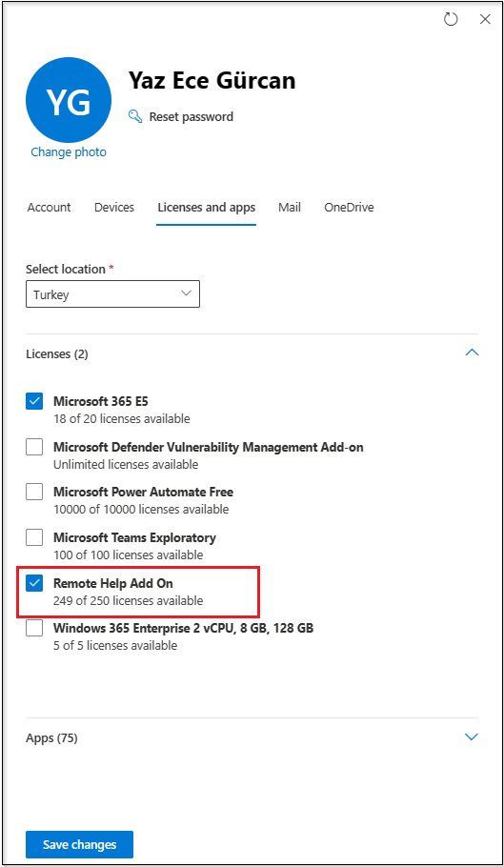Check Windows 365 Enterprise 2 vCPU license
This screenshot has width=504, height=867.
pyautogui.click(x=34, y=628)
